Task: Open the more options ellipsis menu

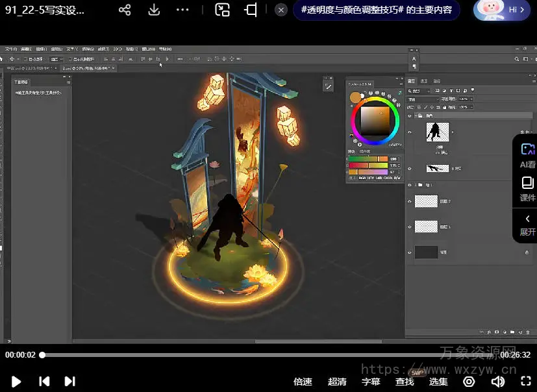Action: tap(182, 10)
